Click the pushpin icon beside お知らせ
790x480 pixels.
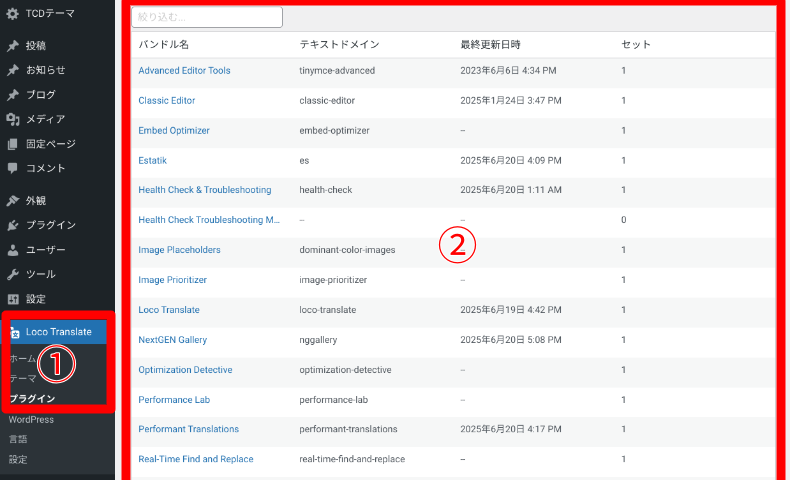click(x=13, y=70)
